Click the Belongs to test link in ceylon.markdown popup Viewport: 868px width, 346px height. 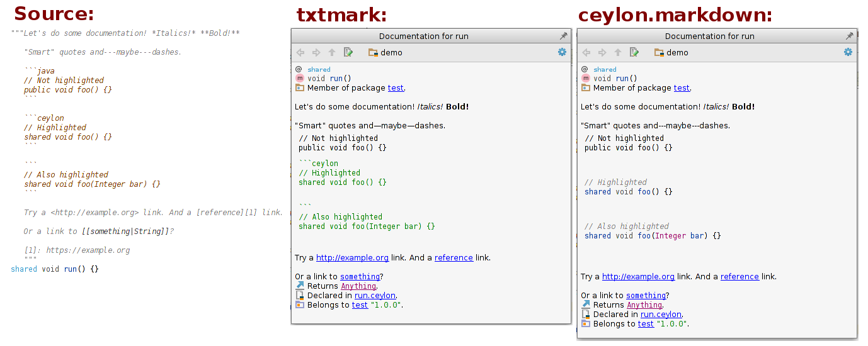click(x=646, y=324)
